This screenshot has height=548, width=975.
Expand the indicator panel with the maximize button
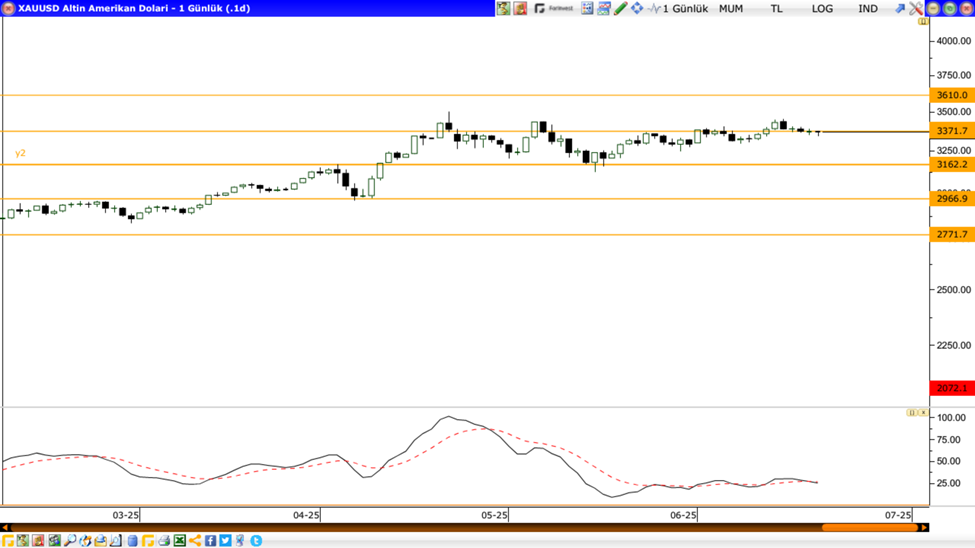pos(911,412)
